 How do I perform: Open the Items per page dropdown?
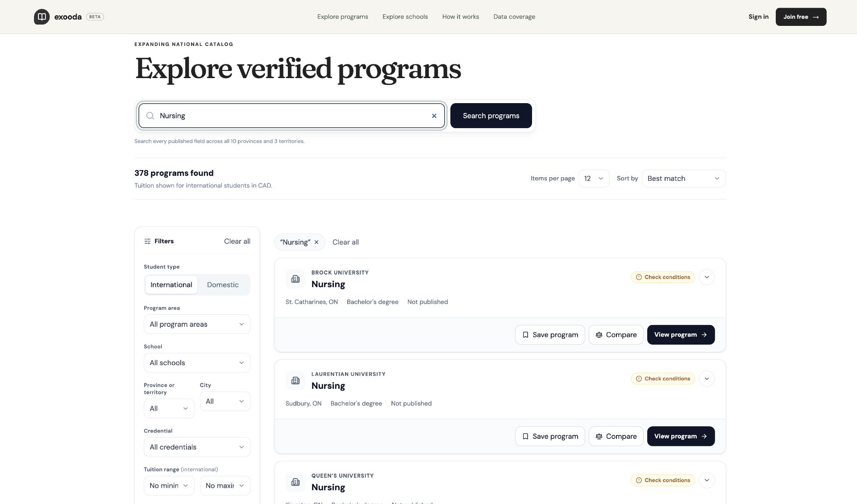point(594,179)
